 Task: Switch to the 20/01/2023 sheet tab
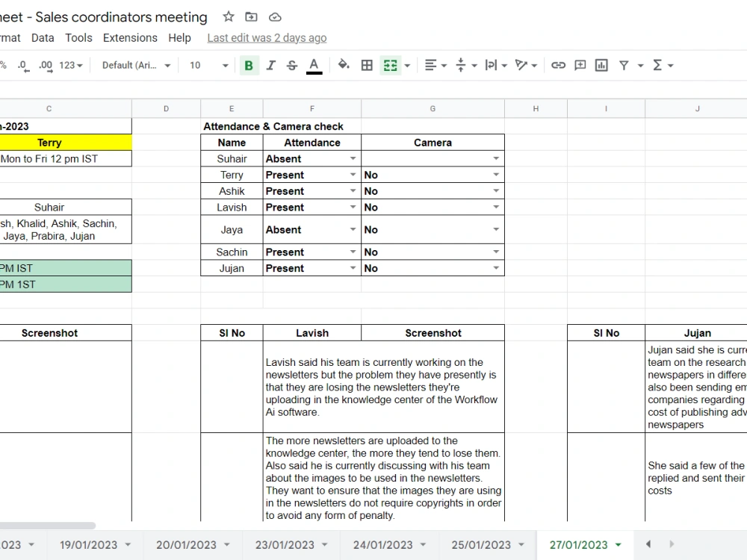[x=186, y=545]
